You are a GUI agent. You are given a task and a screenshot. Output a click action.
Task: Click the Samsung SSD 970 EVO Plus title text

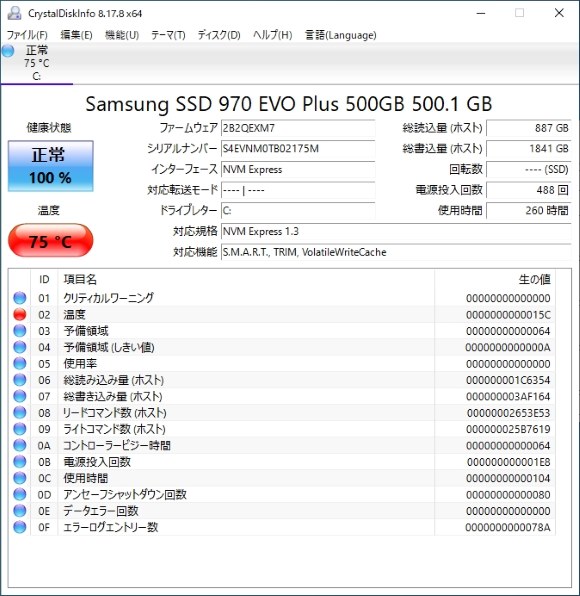tap(289, 104)
